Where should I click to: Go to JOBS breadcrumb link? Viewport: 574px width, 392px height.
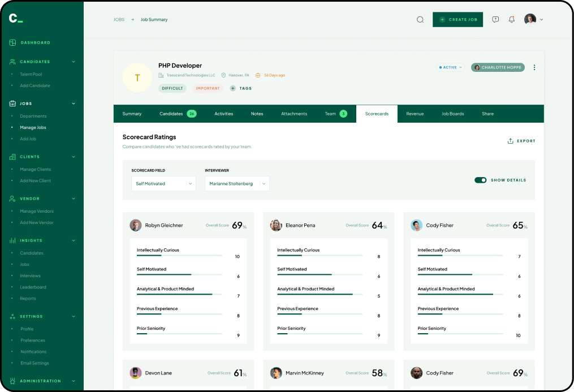[x=119, y=19]
